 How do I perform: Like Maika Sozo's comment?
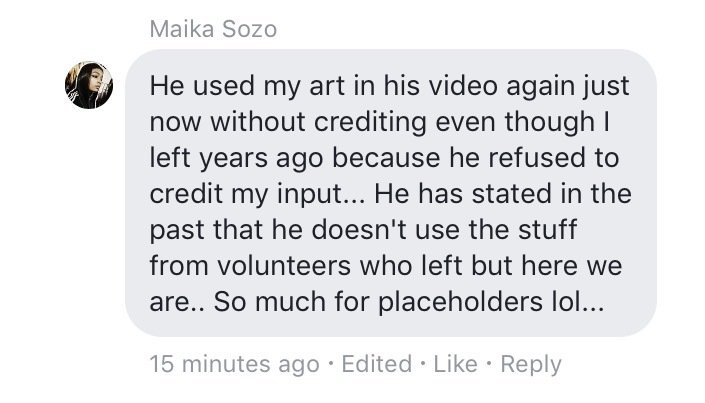(455, 363)
